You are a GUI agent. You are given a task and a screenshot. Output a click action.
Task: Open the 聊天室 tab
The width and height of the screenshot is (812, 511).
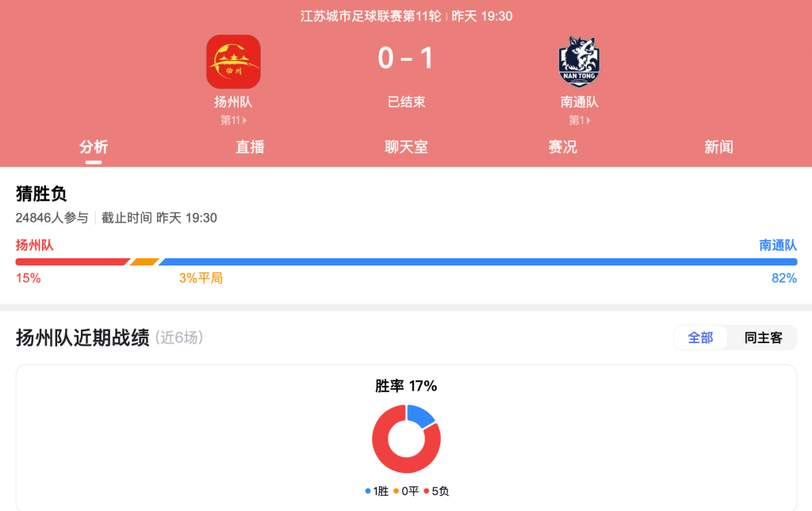pos(406,147)
